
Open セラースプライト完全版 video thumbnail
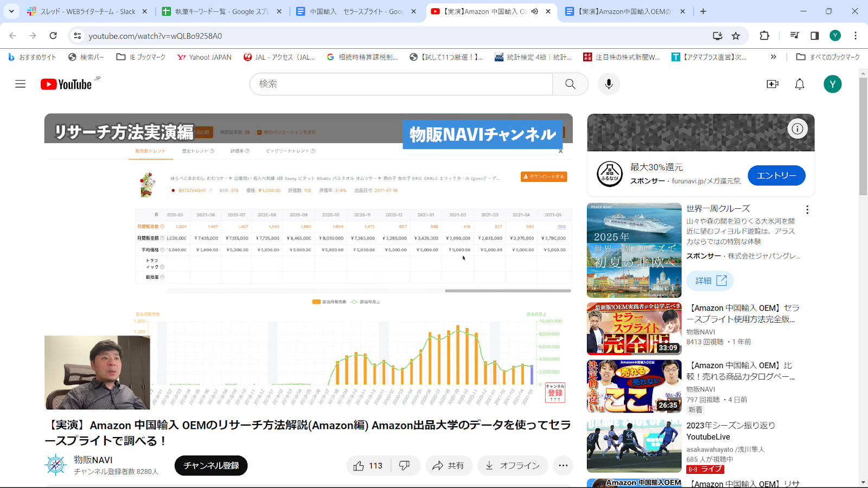(x=634, y=329)
